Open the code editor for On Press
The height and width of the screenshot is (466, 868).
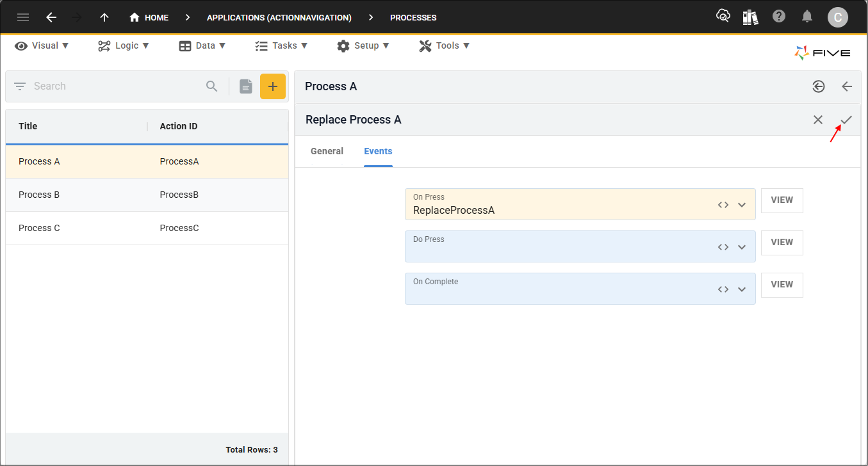(723, 205)
